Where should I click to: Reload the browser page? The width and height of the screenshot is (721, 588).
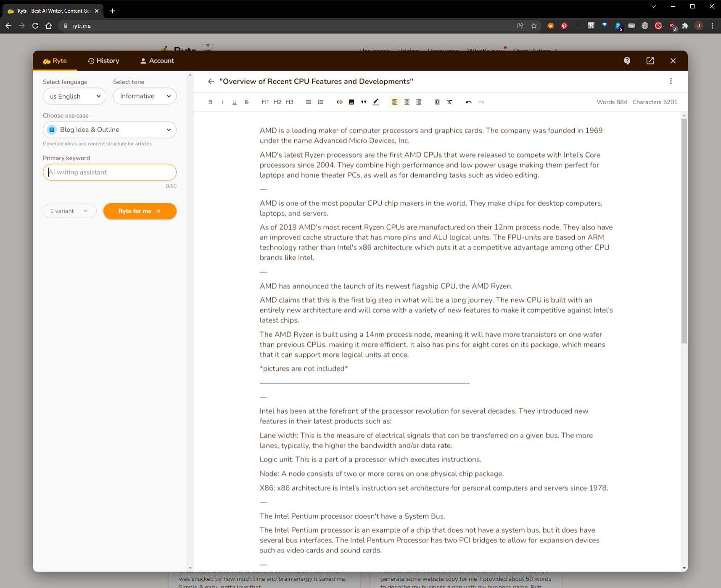pyautogui.click(x=35, y=26)
